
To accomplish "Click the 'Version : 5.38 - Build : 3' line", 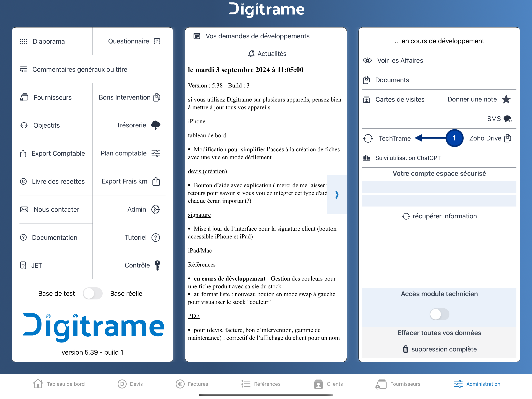I will pos(219,86).
